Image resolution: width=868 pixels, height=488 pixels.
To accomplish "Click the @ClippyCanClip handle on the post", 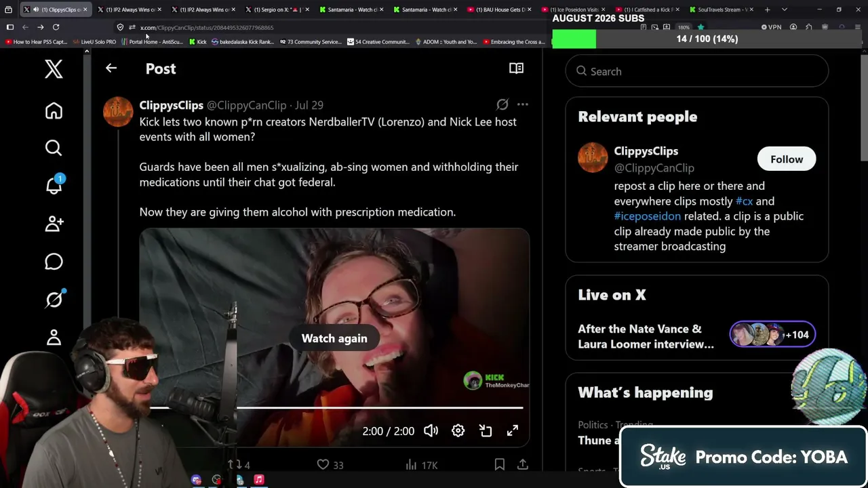I will pos(246,105).
